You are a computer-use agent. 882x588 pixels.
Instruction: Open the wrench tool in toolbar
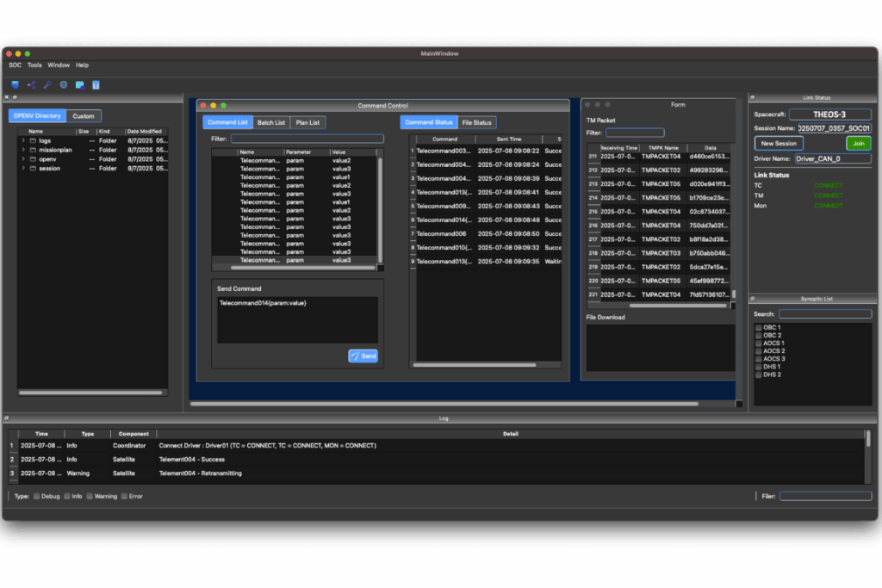pyautogui.click(x=47, y=84)
